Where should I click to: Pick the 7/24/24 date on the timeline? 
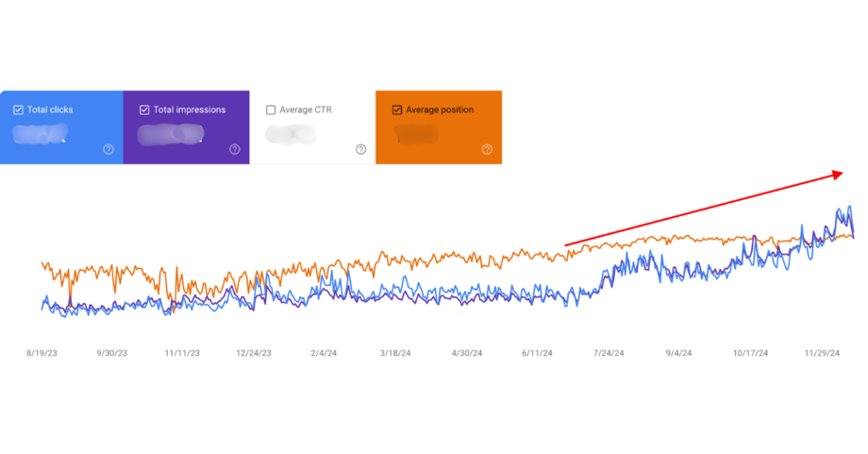tap(608, 353)
